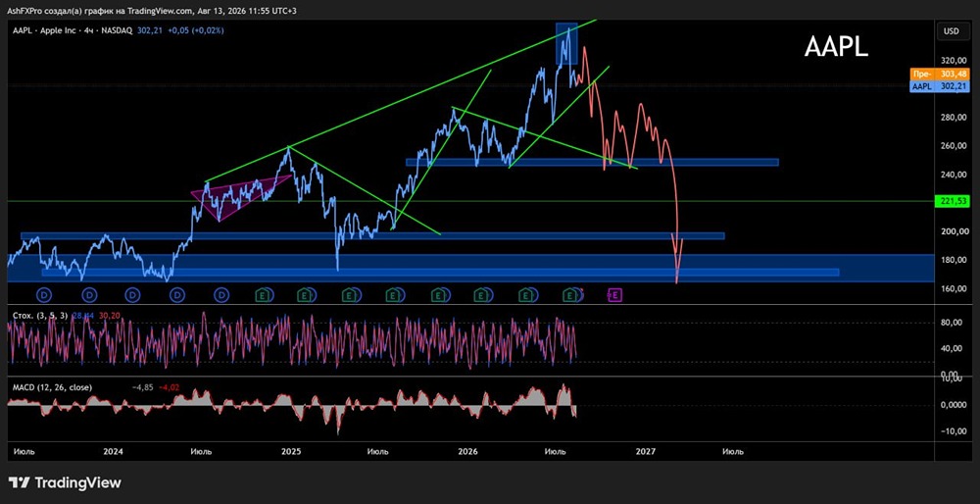Image resolution: width=980 pixels, height=504 pixels.
Task: Click the +0,05 (+0,02%) price change text
Action: tap(197, 30)
